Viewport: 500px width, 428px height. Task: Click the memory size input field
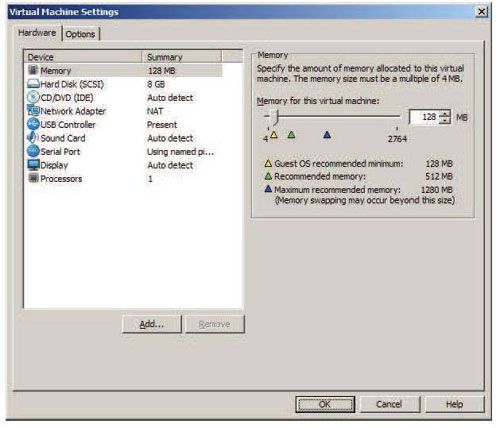click(x=424, y=117)
